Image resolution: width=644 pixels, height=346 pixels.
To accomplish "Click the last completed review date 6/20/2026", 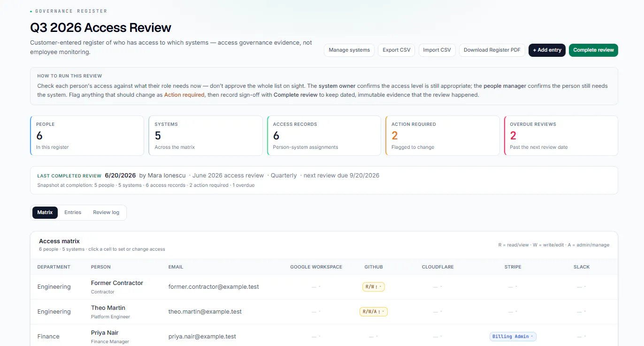I will [120, 175].
